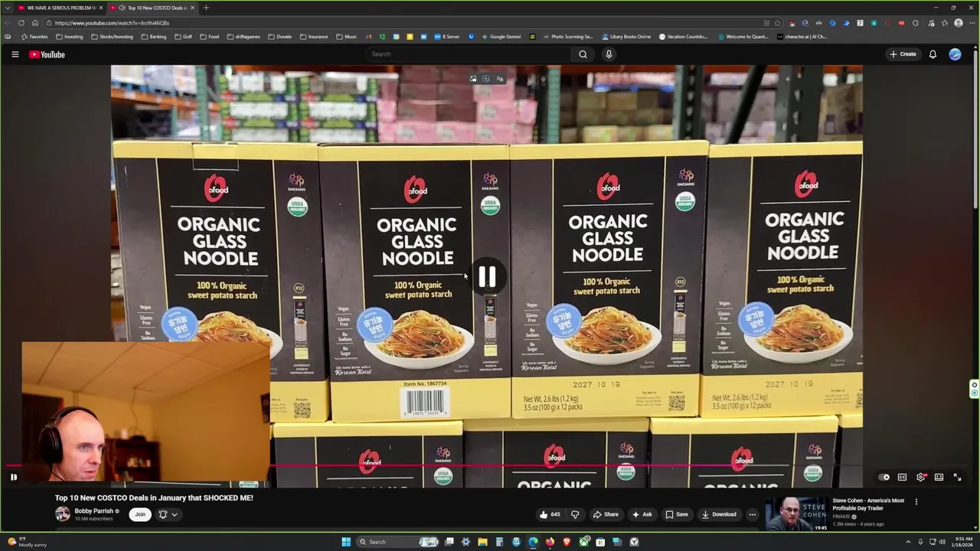
Task: Open the Windows Start menu
Action: (346, 542)
